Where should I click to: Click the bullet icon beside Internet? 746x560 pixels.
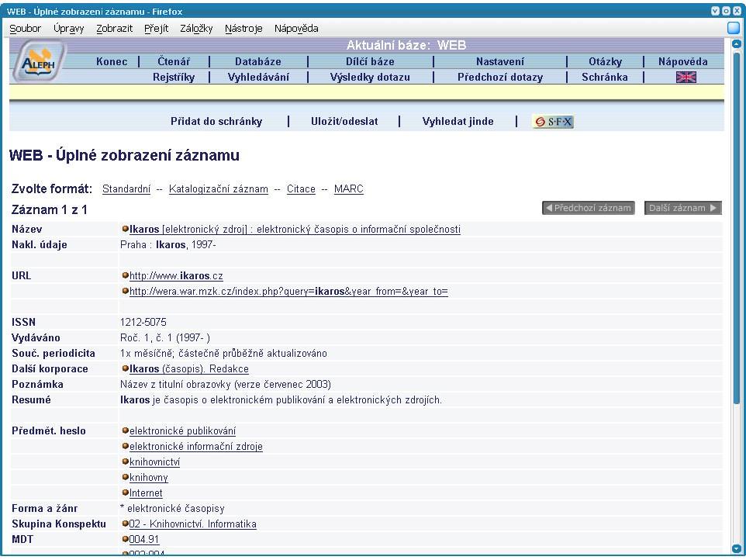(125, 493)
